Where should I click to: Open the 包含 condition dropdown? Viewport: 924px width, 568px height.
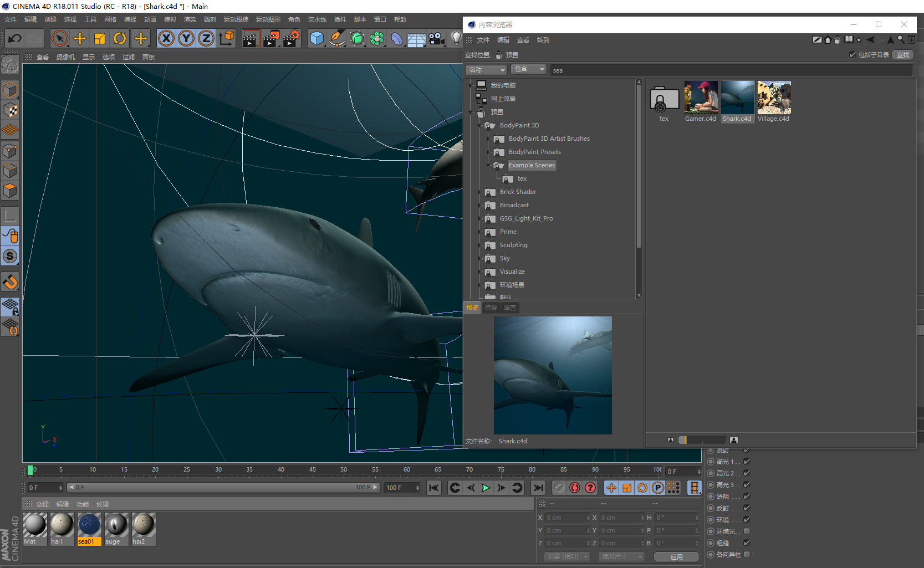pyautogui.click(x=528, y=69)
